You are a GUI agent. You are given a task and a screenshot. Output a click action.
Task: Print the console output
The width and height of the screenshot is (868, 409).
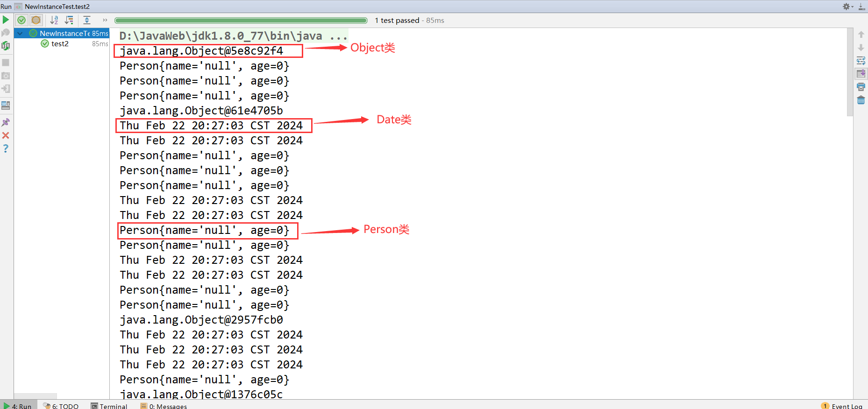pyautogui.click(x=861, y=87)
